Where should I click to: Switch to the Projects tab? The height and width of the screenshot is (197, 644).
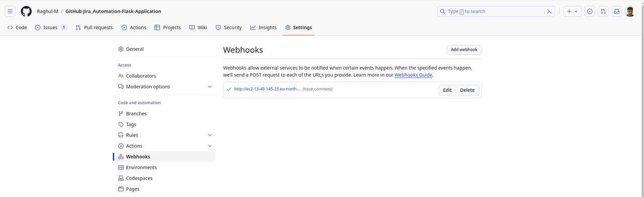click(168, 28)
